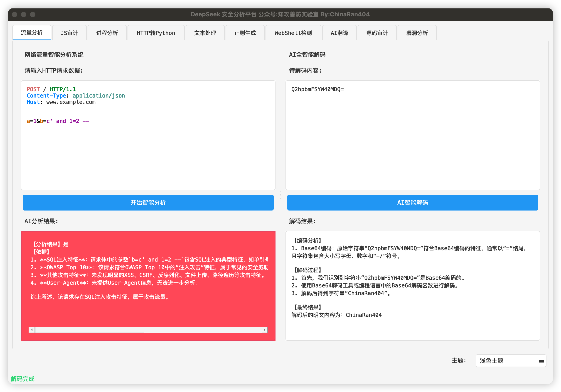This screenshot has width=561, height=392.
Task: Click the theme dropdown arrow indicator
Action: click(x=541, y=361)
